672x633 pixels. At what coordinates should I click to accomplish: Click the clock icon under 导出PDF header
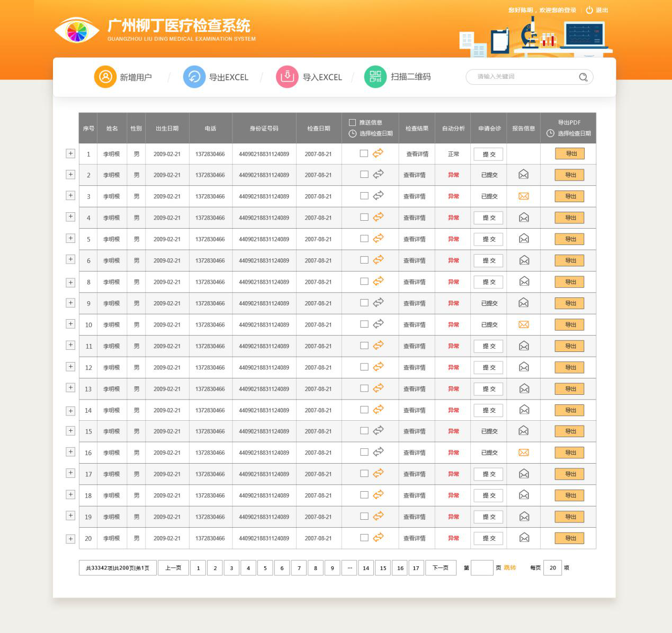(550, 133)
